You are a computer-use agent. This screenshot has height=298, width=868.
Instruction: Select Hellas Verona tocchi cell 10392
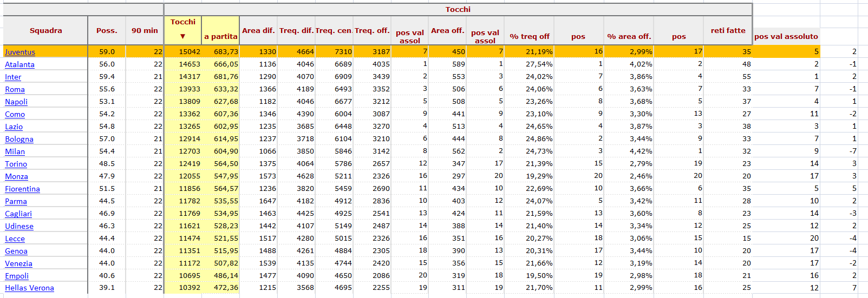[182, 288]
